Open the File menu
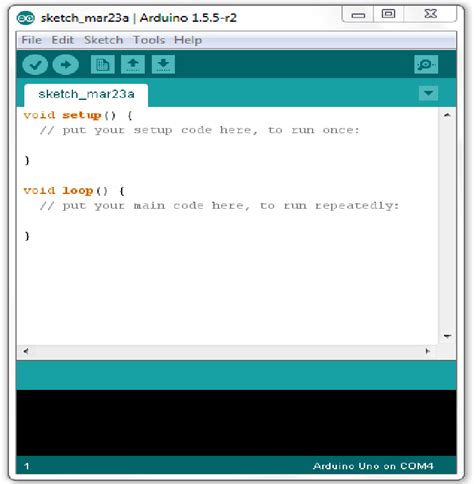474x484 pixels. point(32,40)
